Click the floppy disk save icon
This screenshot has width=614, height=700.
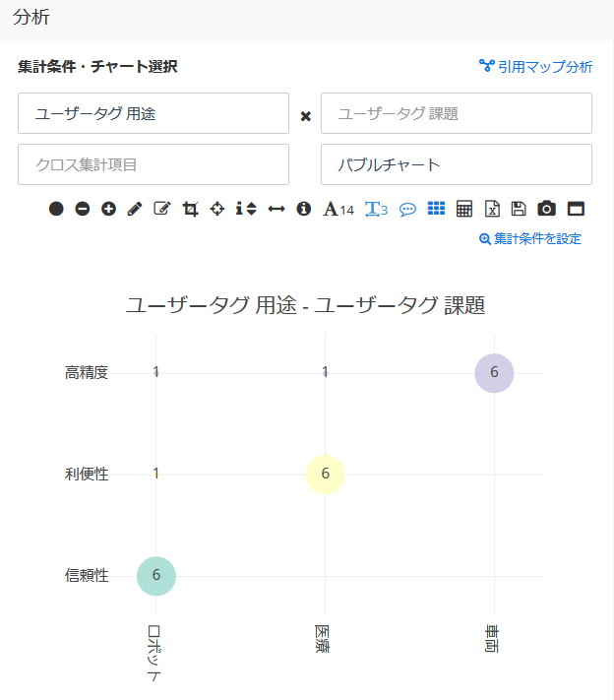519,209
